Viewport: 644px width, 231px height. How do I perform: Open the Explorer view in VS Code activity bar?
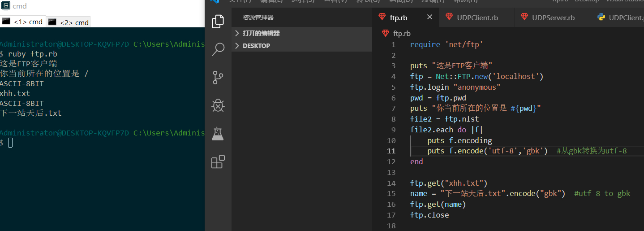(x=218, y=21)
